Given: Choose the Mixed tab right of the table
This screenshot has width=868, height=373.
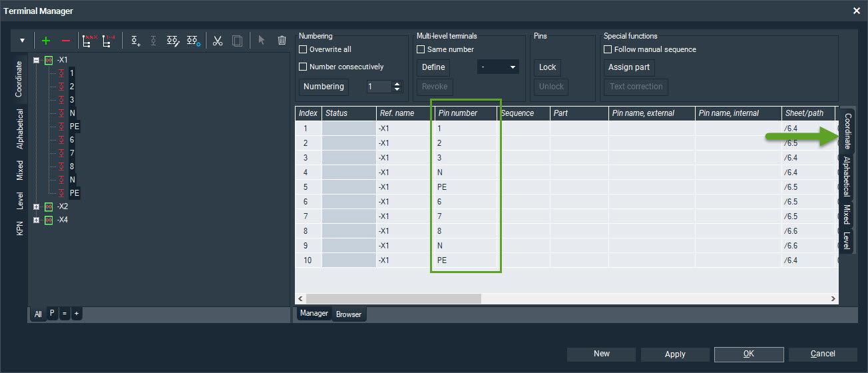Looking at the screenshot, I should [x=846, y=214].
